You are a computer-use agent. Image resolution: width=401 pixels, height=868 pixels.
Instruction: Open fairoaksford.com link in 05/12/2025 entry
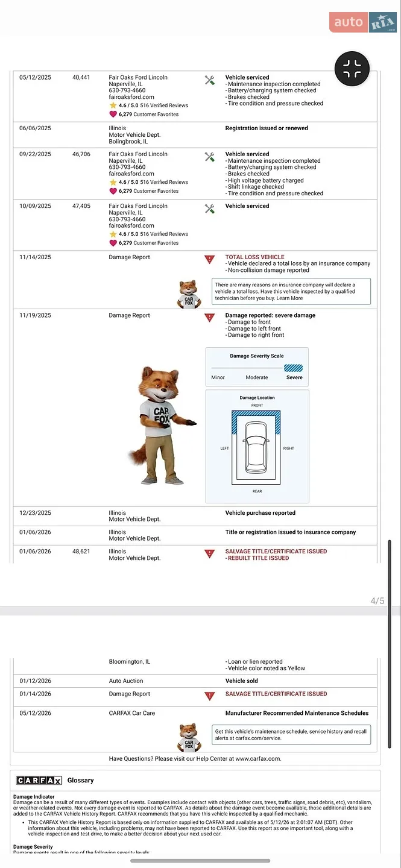pyautogui.click(x=131, y=97)
